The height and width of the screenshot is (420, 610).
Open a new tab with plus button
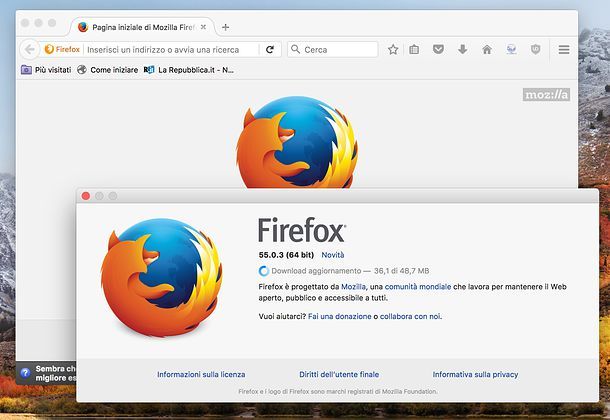(x=225, y=27)
